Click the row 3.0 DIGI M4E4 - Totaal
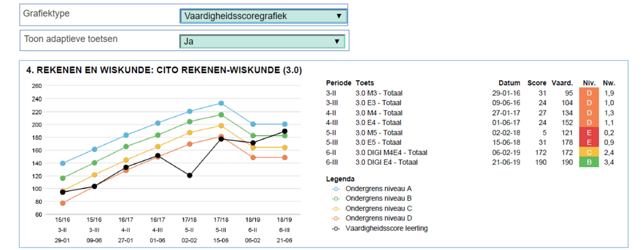 470,152
